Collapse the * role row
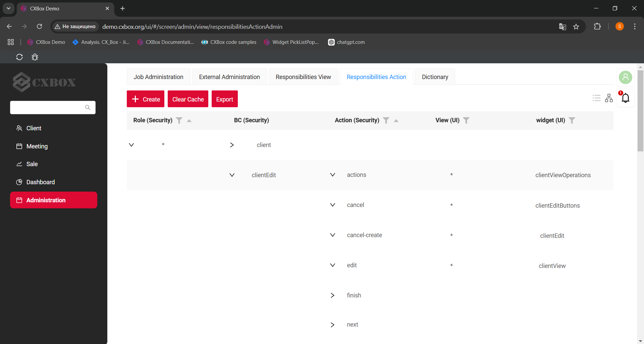Screen dimensions: 644x344 point(131,145)
